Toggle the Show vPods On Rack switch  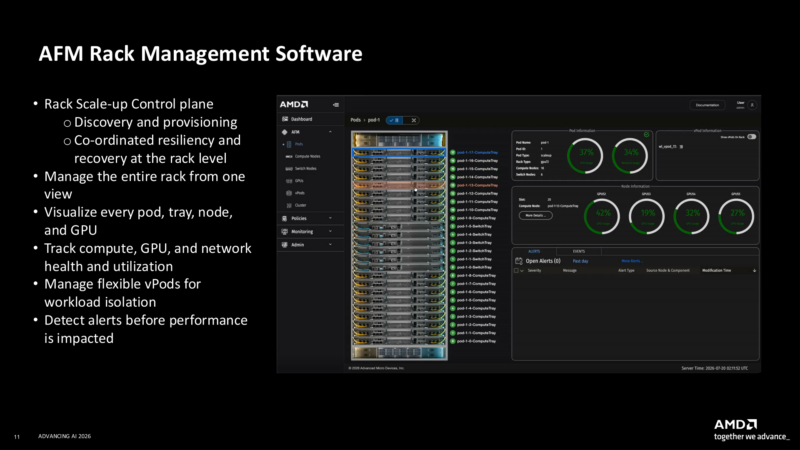point(752,137)
